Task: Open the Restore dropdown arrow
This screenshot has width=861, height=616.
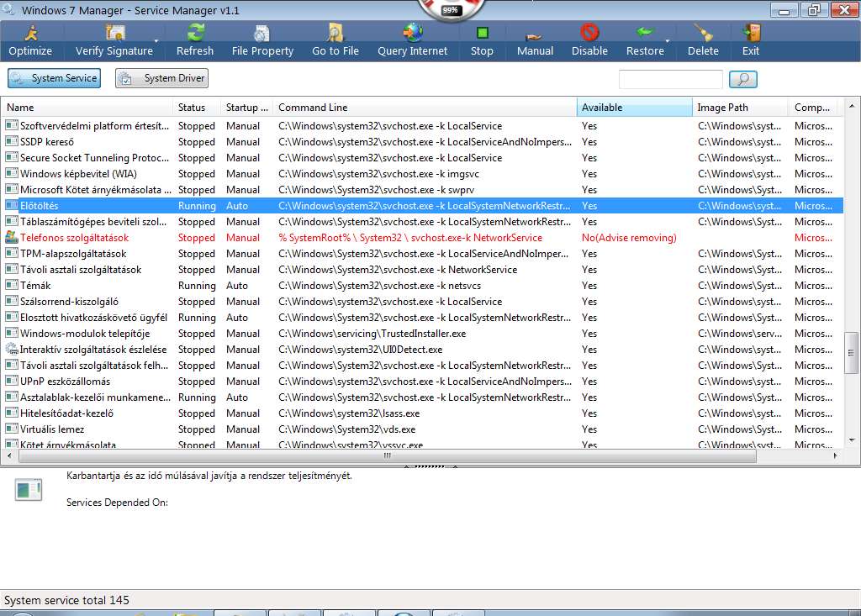Action: point(668,41)
